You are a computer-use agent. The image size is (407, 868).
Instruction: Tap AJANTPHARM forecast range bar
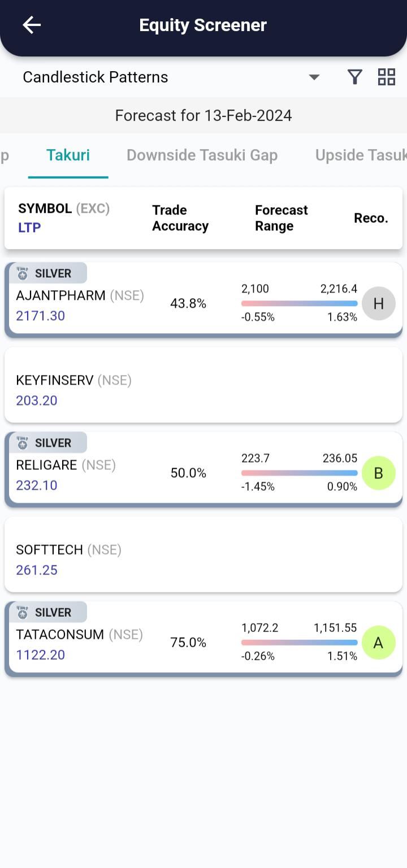(x=299, y=304)
